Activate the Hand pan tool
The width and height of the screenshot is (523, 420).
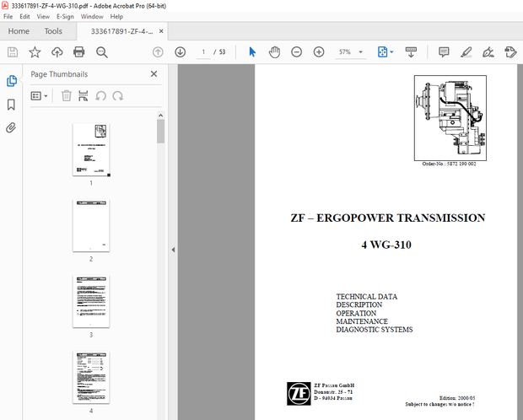pos(274,52)
